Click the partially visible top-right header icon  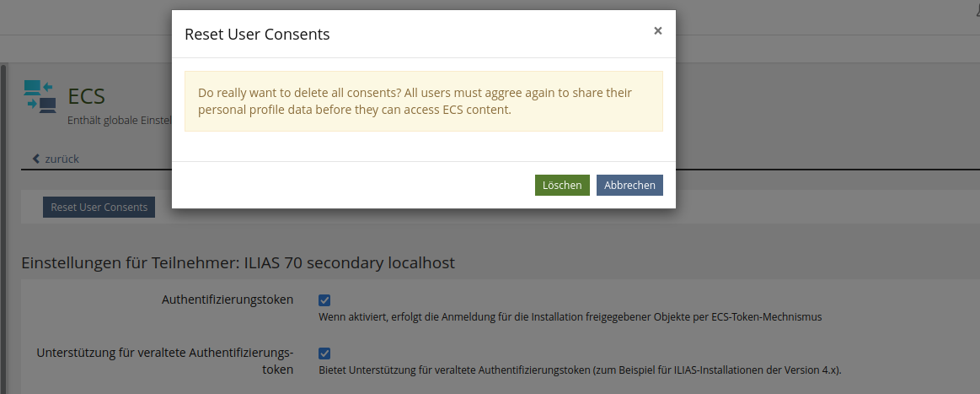pos(975,3)
